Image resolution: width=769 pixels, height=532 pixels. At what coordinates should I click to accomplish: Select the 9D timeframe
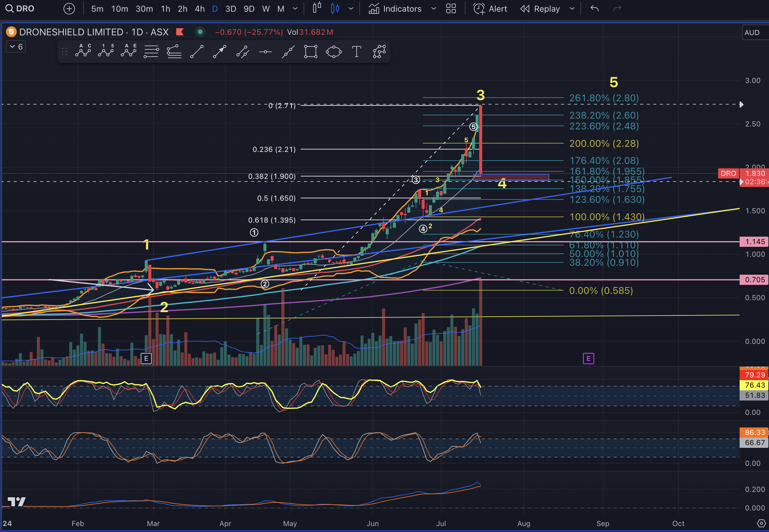click(x=249, y=9)
